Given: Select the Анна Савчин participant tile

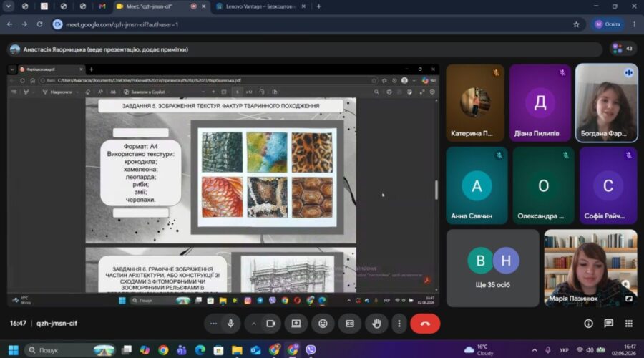Looking at the screenshot, I should (477, 185).
